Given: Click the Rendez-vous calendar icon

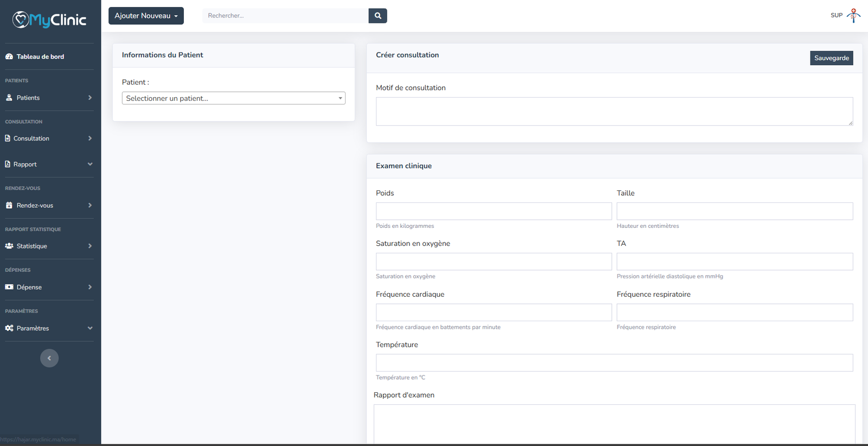Looking at the screenshot, I should coord(9,205).
